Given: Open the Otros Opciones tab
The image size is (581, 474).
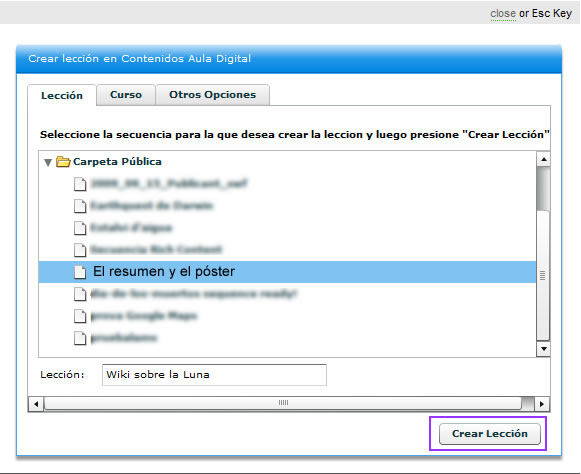Looking at the screenshot, I should point(213,95).
